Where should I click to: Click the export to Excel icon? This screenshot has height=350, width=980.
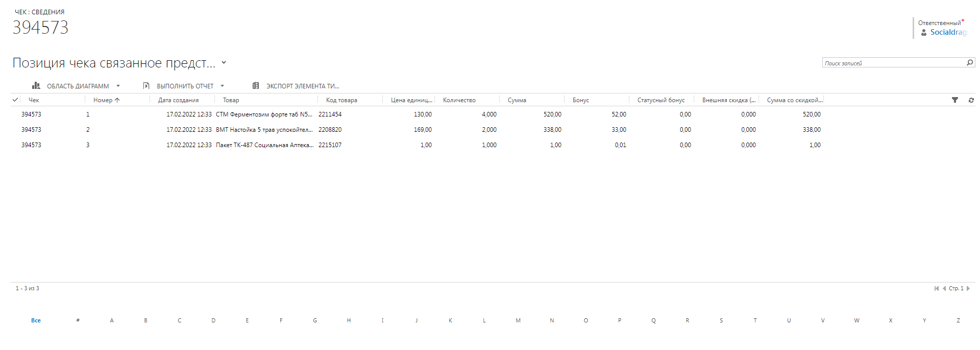point(256,86)
